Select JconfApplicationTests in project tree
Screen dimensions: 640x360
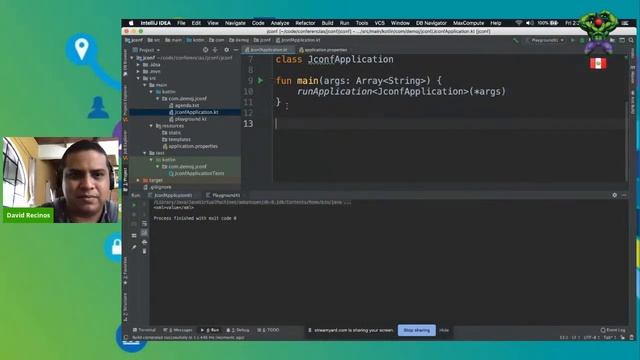196,173
